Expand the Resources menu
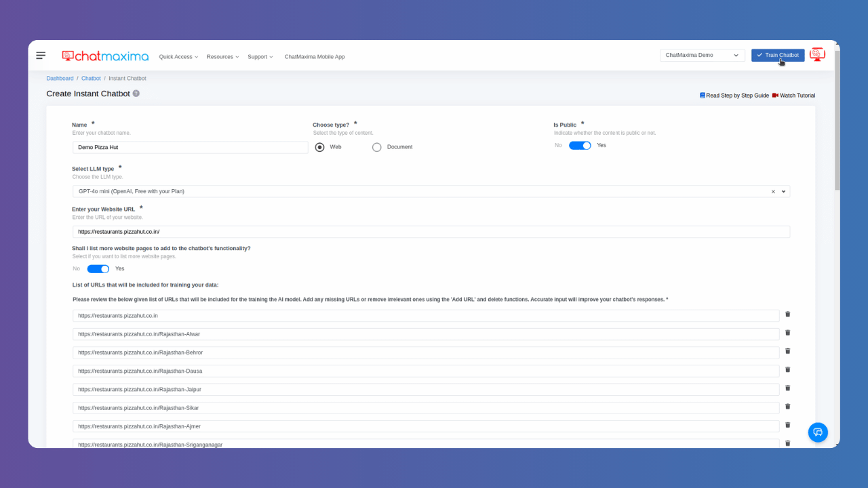This screenshot has width=868, height=488. (x=223, y=57)
